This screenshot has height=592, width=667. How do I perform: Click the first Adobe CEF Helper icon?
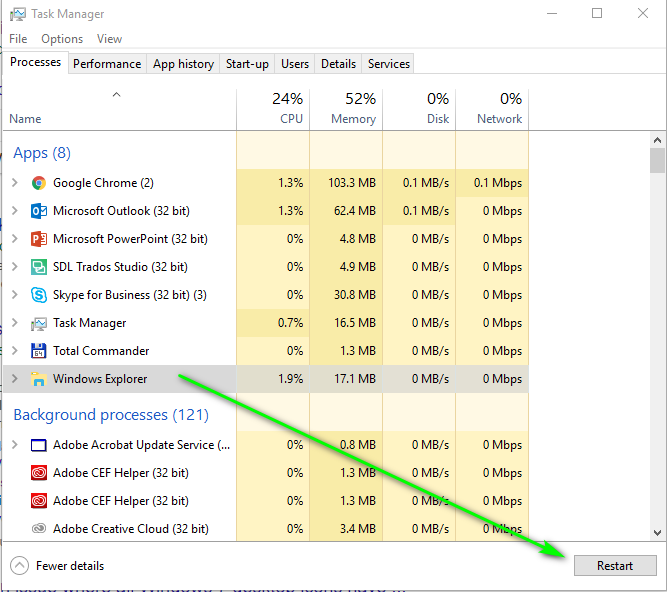[x=39, y=473]
